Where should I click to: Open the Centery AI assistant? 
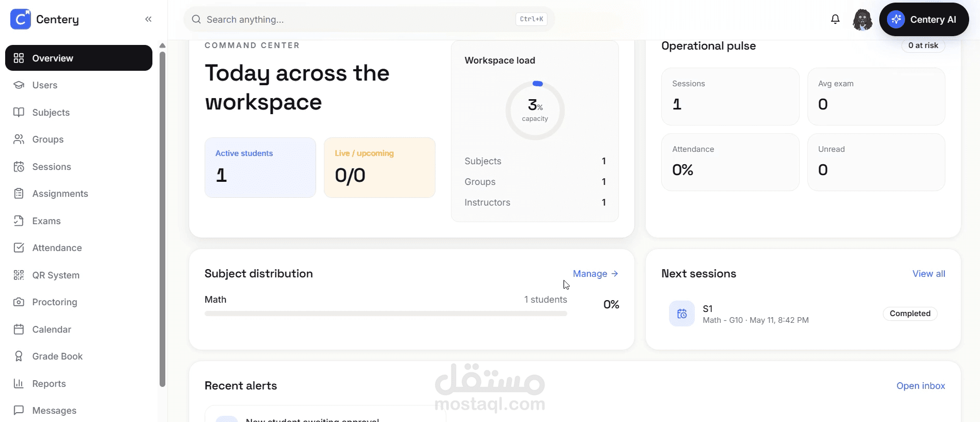(x=924, y=19)
